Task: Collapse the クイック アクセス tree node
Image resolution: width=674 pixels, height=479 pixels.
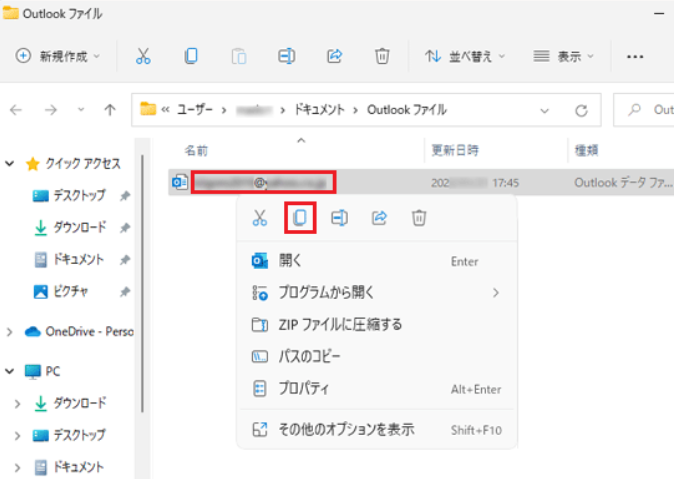Action: (9, 163)
